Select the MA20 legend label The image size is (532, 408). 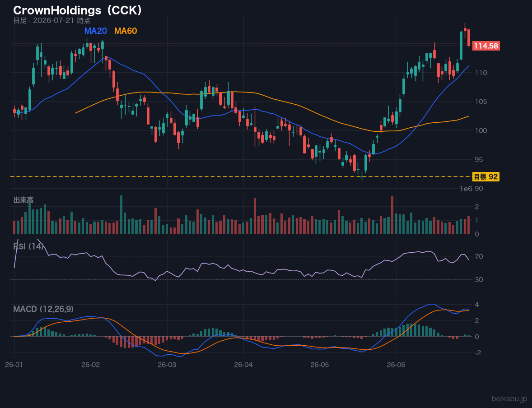95,31
